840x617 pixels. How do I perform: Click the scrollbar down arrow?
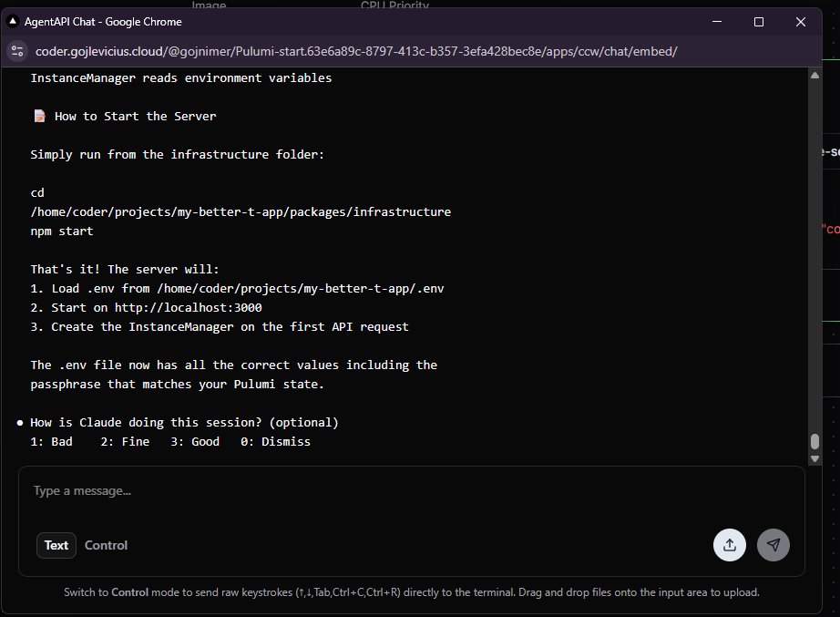[x=814, y=458]
